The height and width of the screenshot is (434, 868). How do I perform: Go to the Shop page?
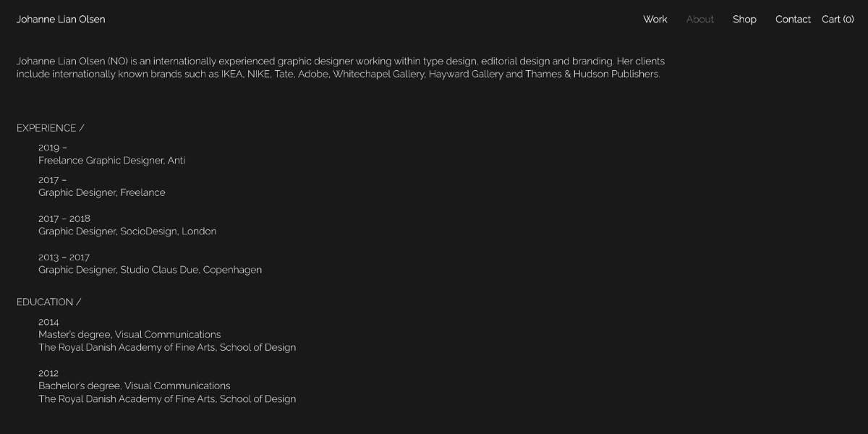click(744, 20)
